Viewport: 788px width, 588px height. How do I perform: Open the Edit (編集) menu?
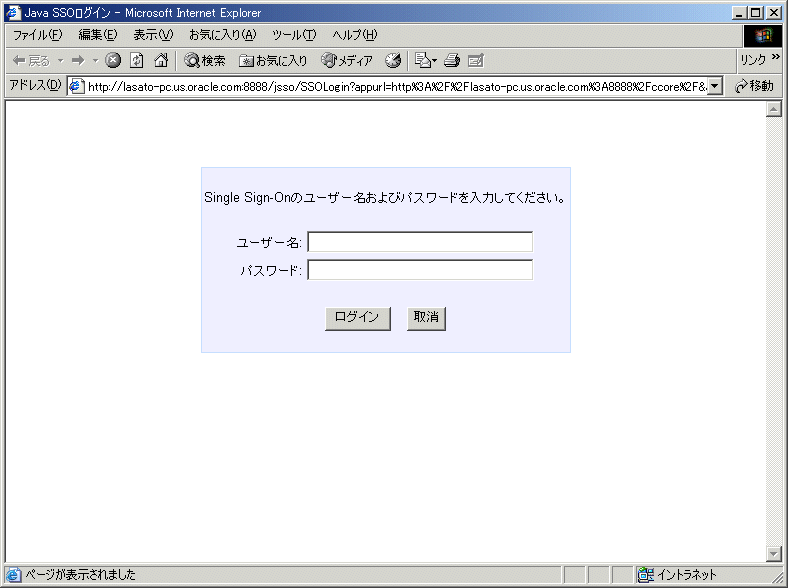click(x=97, y=35)
